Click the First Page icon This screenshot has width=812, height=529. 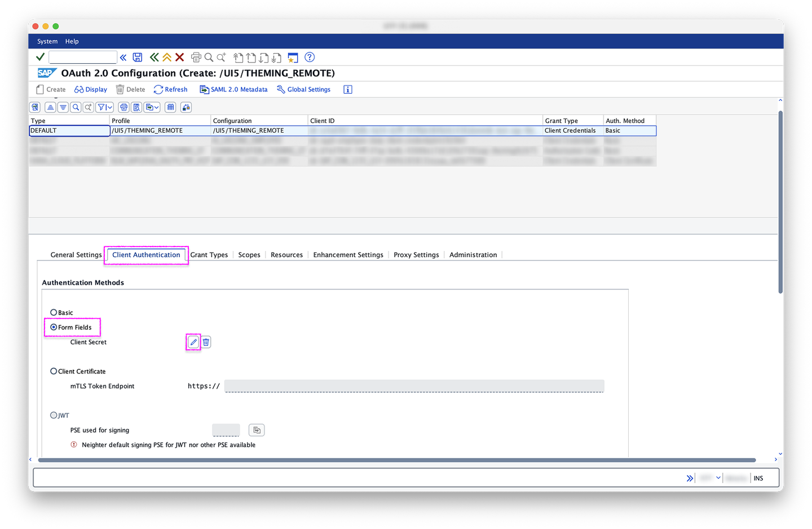tap(238, 57)
